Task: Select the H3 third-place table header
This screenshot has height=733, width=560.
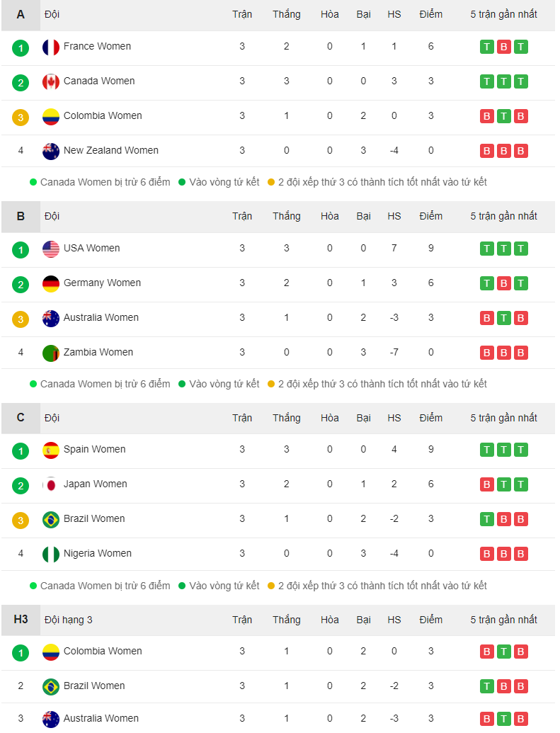Action: pyautogui.click(x=21, y=620)
